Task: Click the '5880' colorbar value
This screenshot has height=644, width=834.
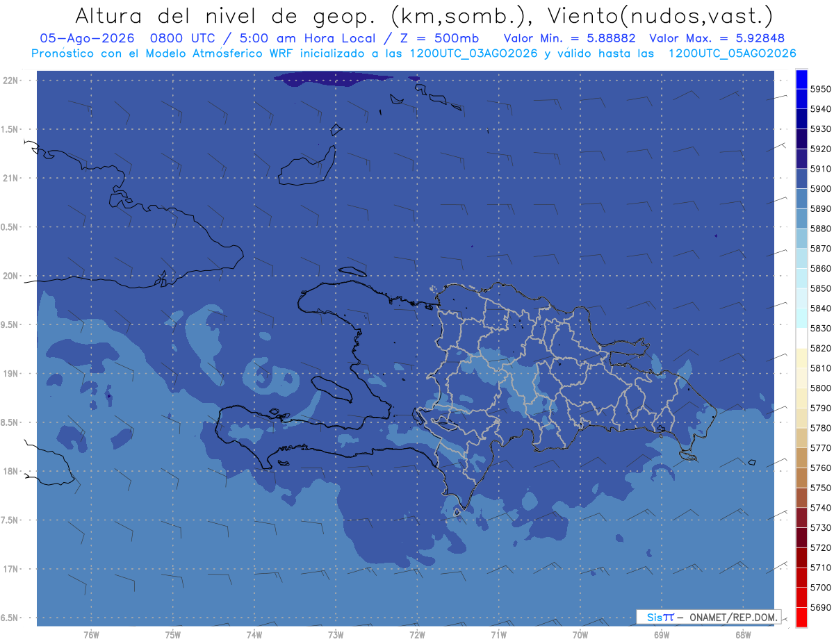Action: point(820,229)
